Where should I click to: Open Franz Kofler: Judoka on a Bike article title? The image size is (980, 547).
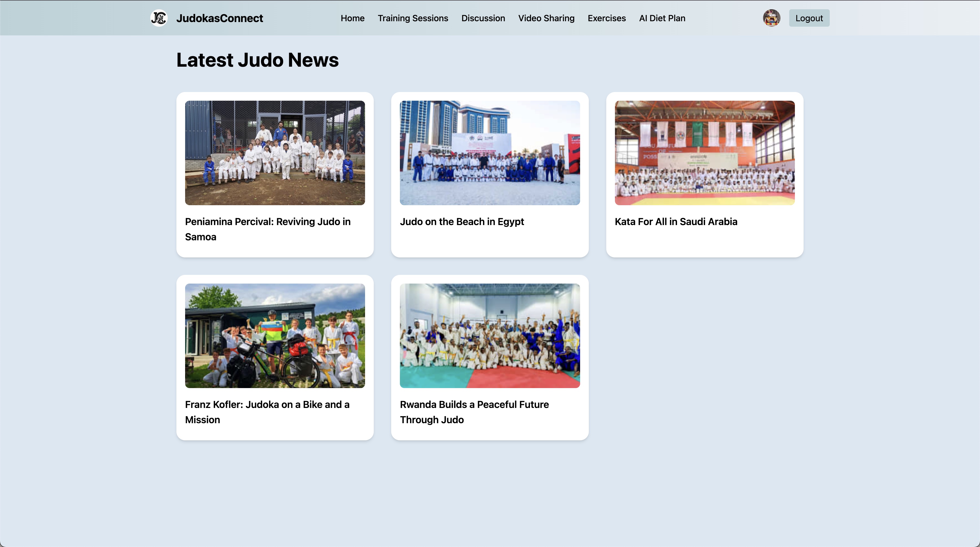point(267,412)
